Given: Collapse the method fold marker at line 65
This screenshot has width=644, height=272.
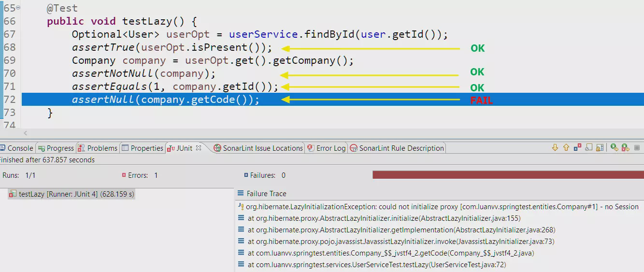Looking at the screenshot, I should click(18, 8).
